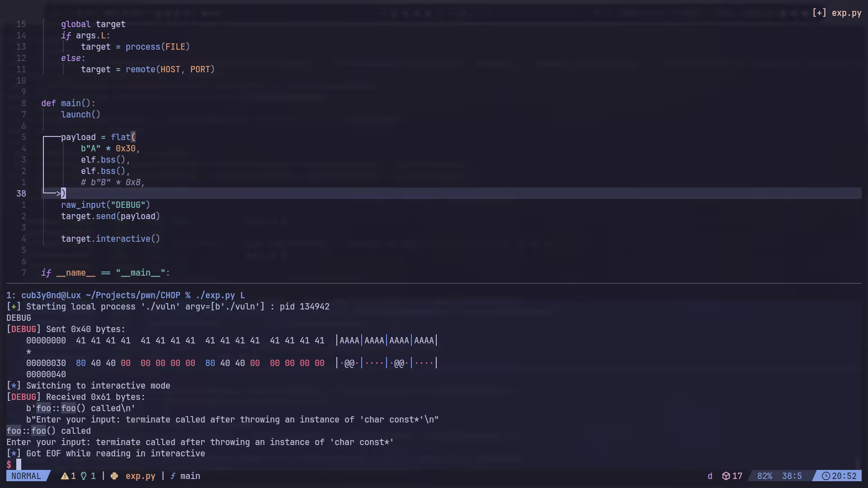The width and height of the screenshot is (868, 488).
Task: Click the clock icon in statusline
Action: click(x=826, y=476)
